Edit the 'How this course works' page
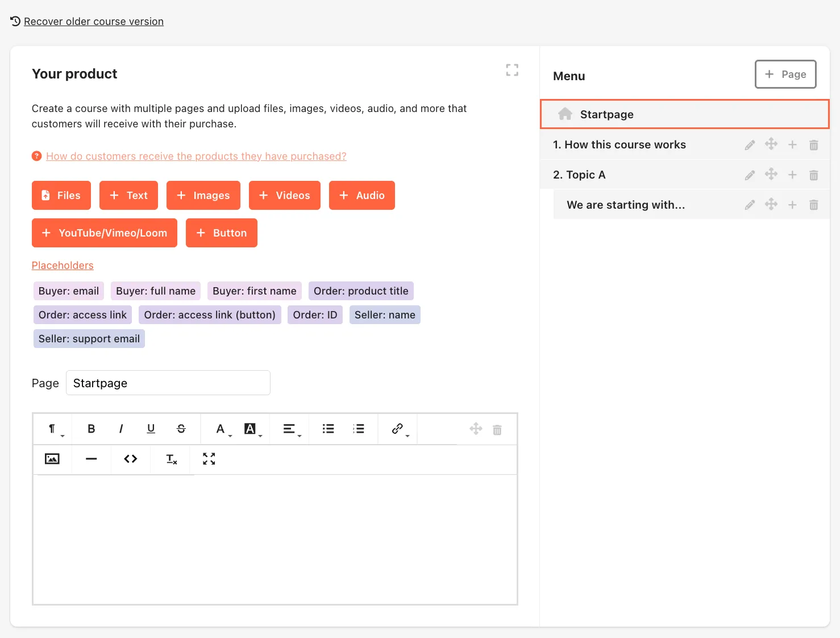The image size is (840, 638). tap(750, 145)
